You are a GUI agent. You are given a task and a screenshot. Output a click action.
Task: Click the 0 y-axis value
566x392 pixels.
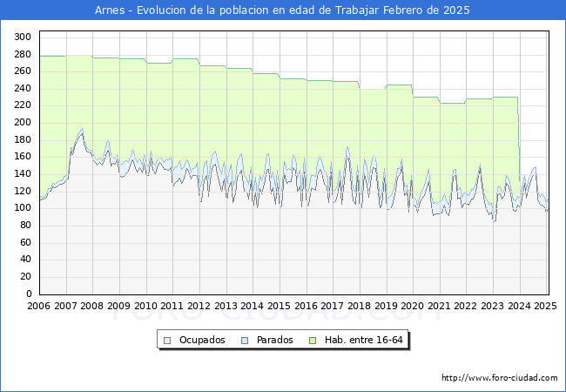coord(29,294)
